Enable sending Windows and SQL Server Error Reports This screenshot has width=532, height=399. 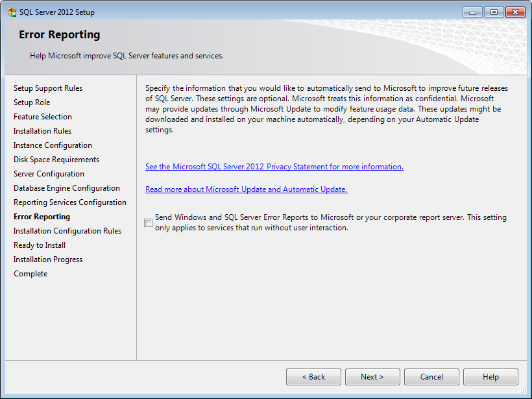[x=149, y=223]
